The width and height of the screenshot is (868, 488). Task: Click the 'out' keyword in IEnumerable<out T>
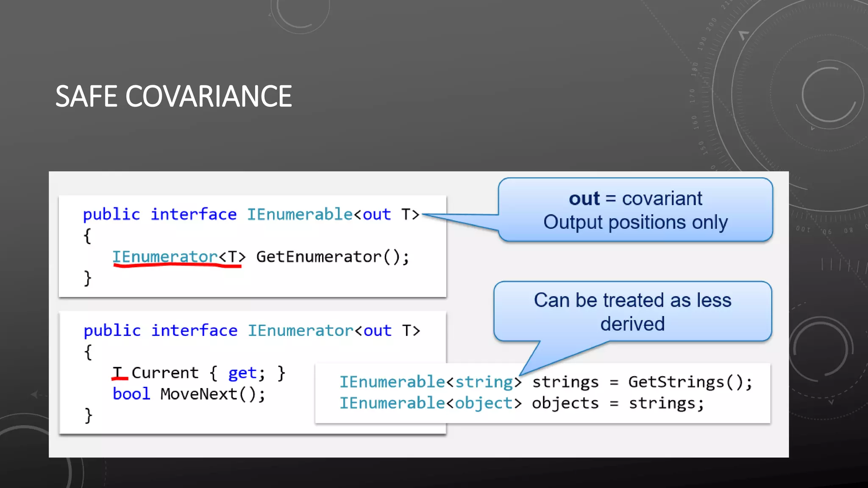[376, 214]
